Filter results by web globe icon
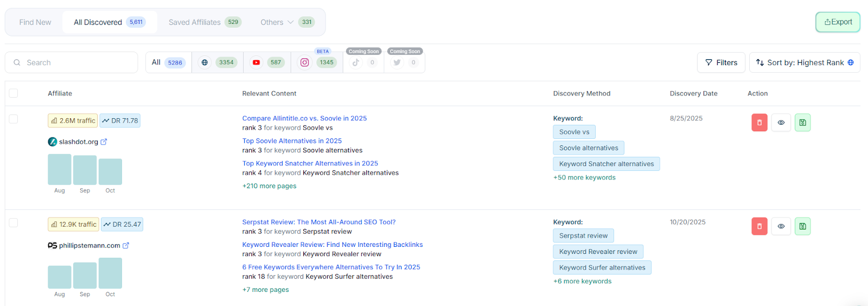 click(x=205, y=62)
